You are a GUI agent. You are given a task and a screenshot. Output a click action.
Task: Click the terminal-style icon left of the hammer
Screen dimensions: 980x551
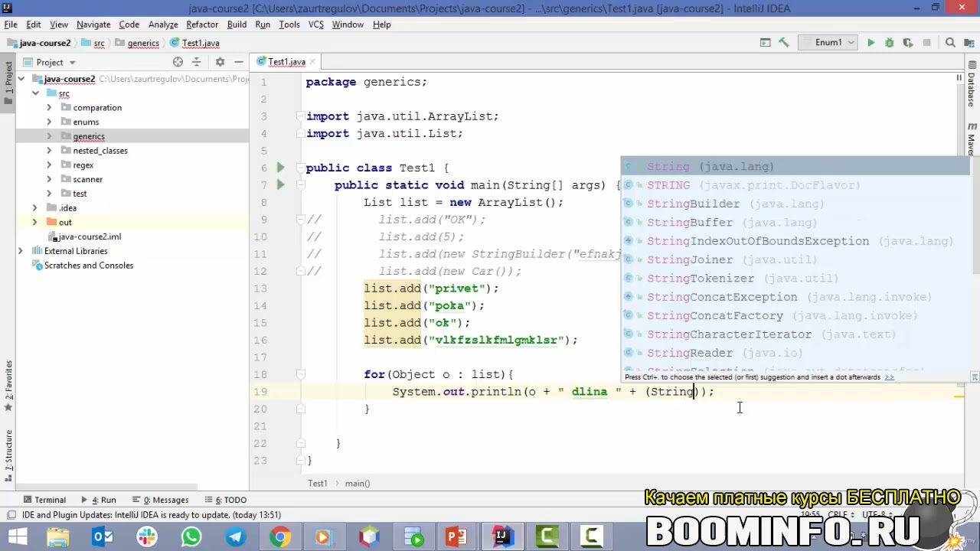(766, 43)
